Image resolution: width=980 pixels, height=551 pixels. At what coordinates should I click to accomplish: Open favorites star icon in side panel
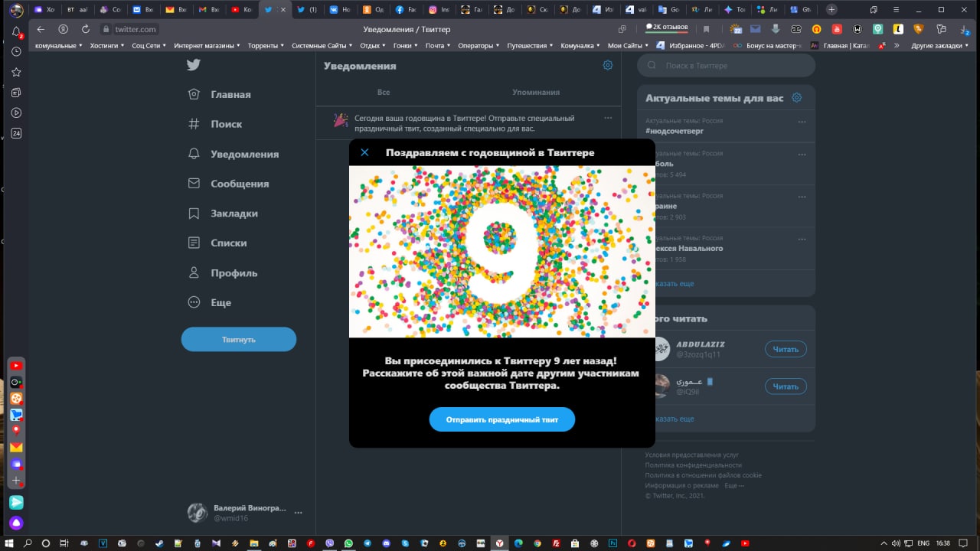coord(16,72)
